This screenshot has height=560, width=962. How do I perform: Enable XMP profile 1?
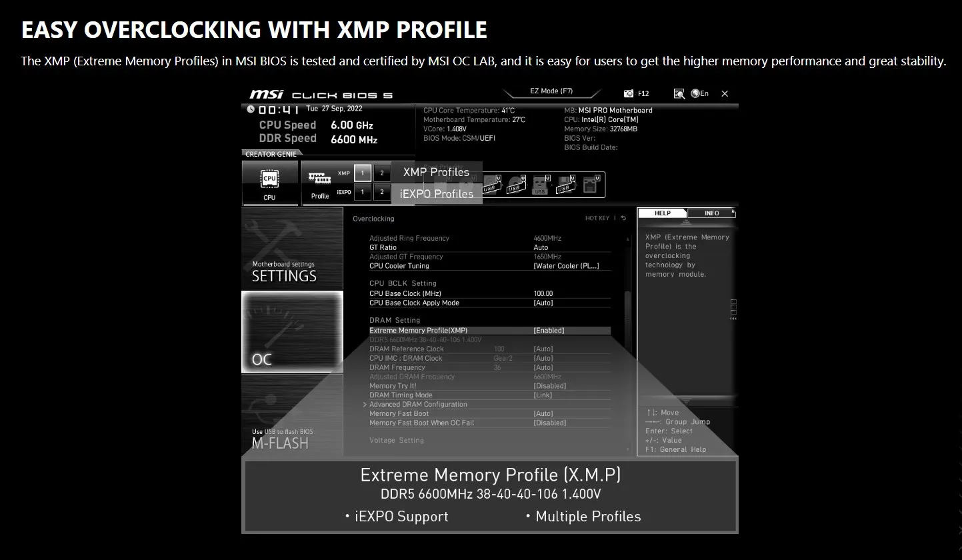click(362, 173)
